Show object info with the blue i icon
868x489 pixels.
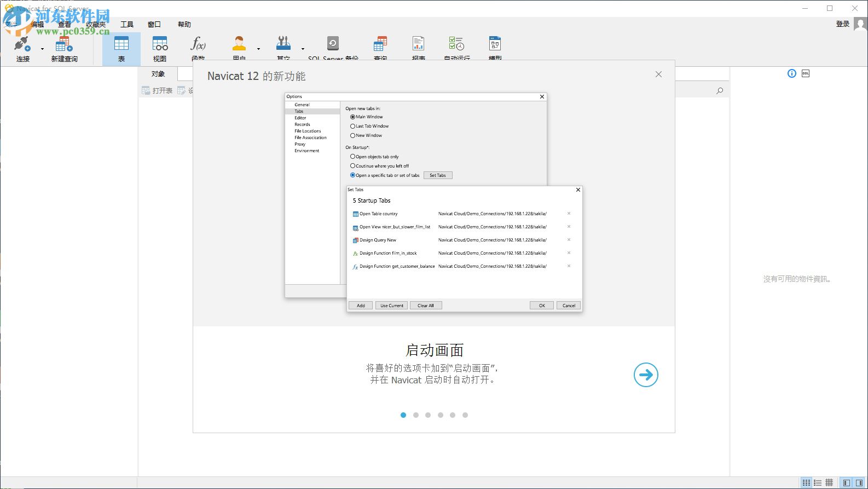coord(792,73)
